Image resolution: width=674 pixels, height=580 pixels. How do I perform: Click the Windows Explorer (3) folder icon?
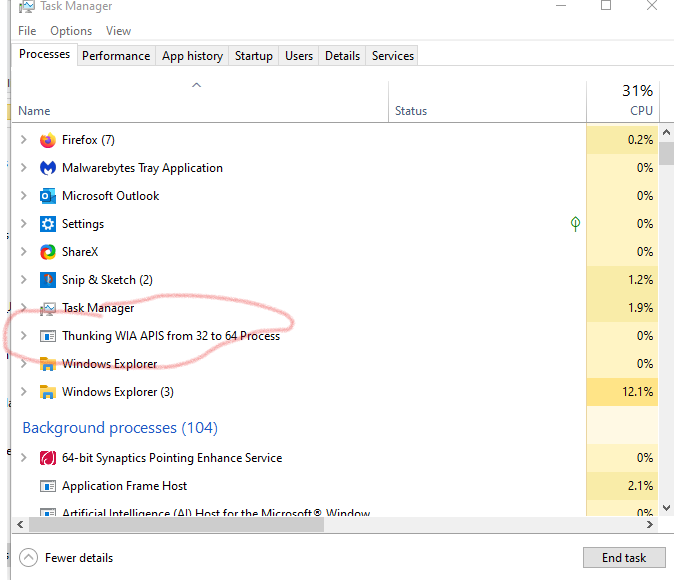pos(48,392)
